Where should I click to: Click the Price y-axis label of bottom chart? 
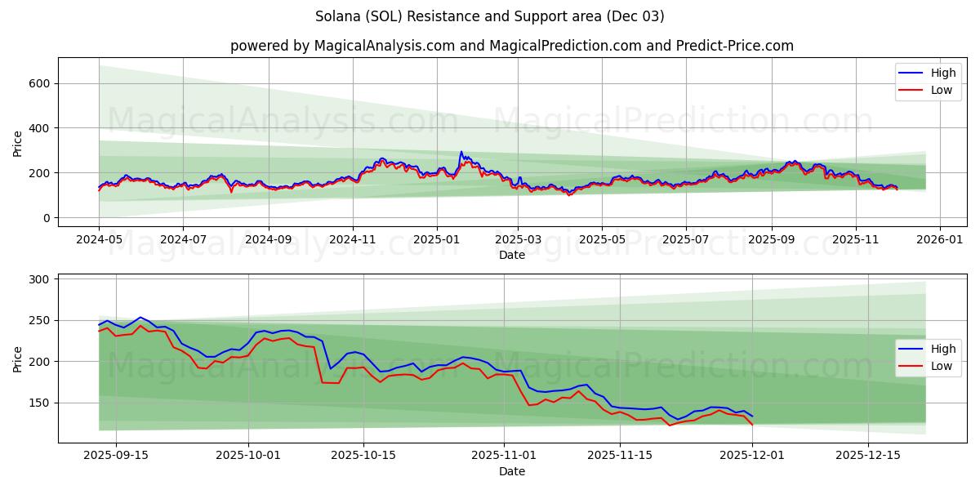[x=18, y=358]
